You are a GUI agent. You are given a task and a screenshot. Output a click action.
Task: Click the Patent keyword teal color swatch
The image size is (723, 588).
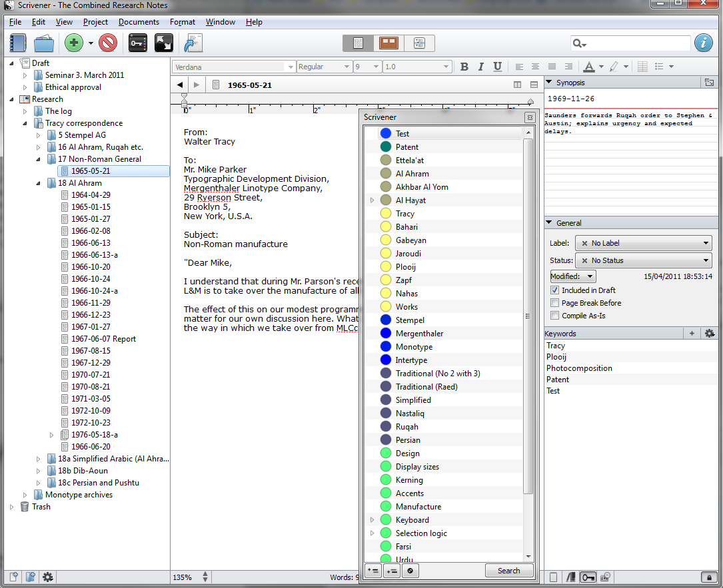[386, 147]
